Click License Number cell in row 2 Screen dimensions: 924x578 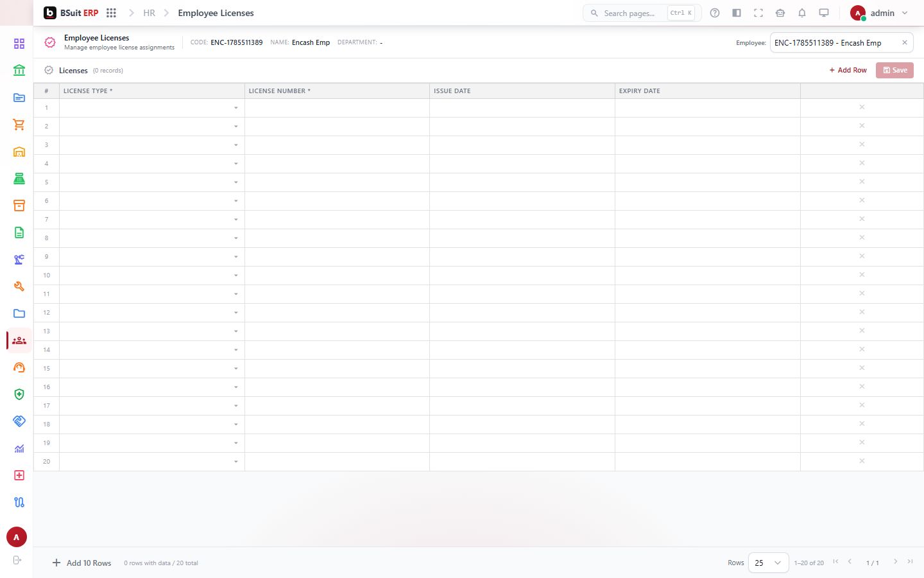click(337, 127)
